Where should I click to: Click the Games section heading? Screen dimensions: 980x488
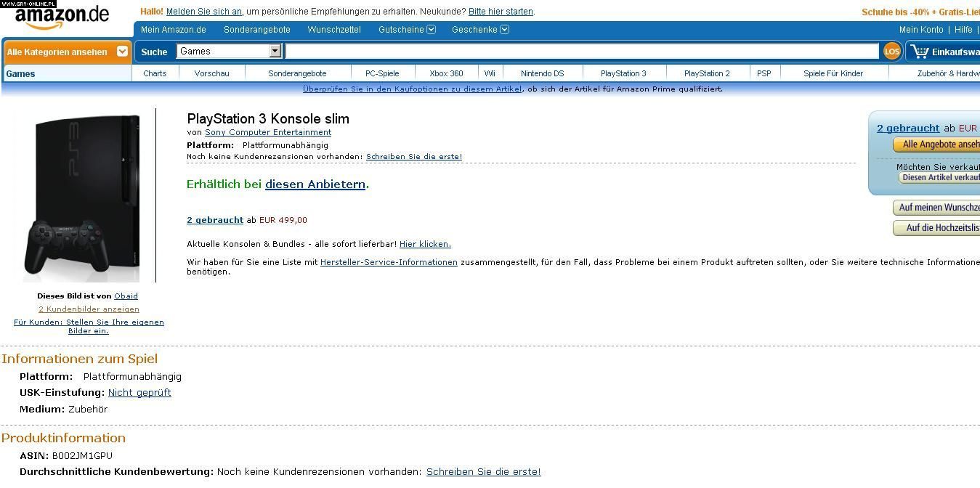coord(20,73)
